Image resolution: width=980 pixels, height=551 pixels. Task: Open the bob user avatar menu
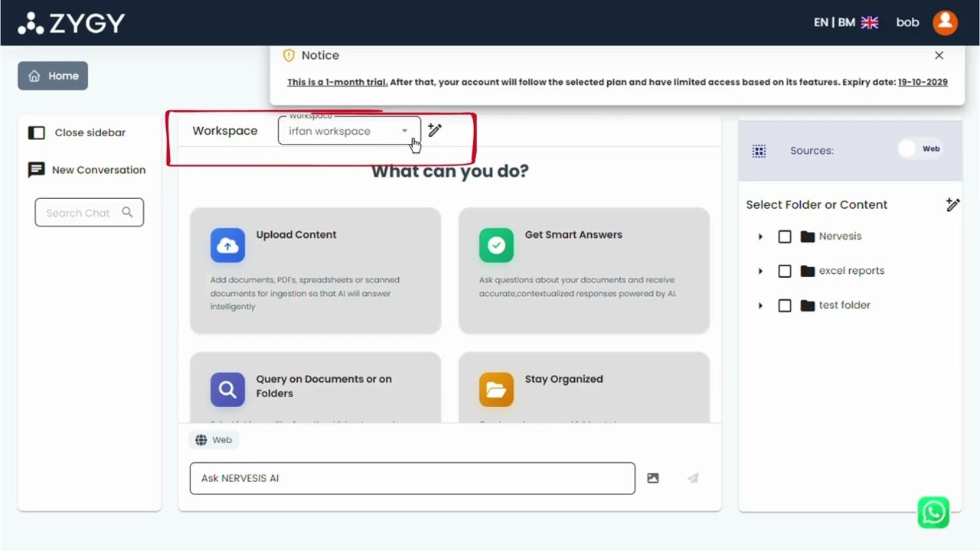point(945,22)
